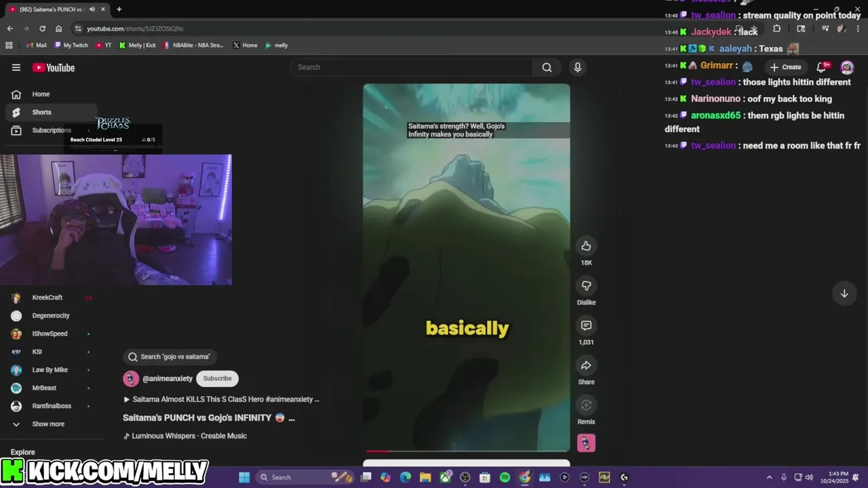Open the Mail bookmark
This screenshot has height=488, width=868.
[x=37, y=45]
